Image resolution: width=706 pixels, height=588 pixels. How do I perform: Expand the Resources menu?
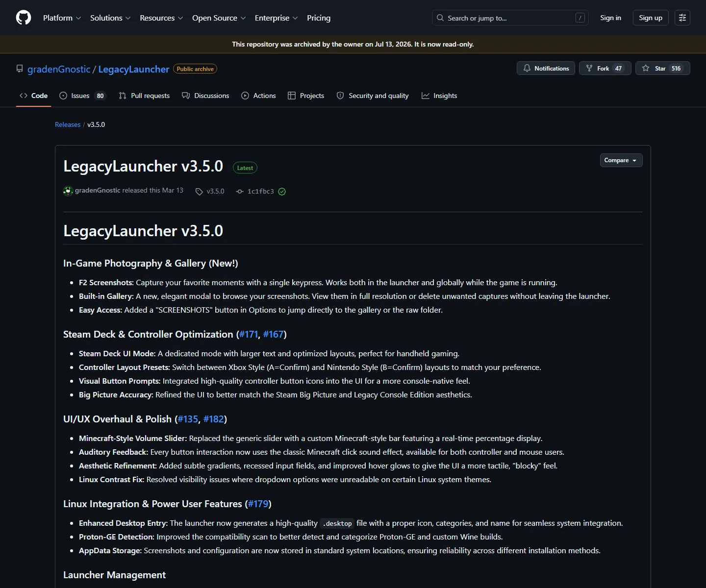pos(161,18)
